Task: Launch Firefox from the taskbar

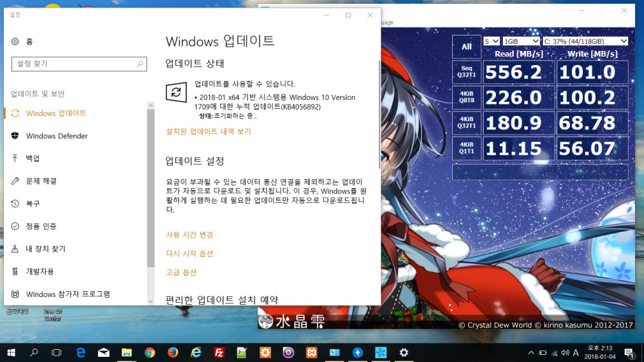Action: [173, 352]
